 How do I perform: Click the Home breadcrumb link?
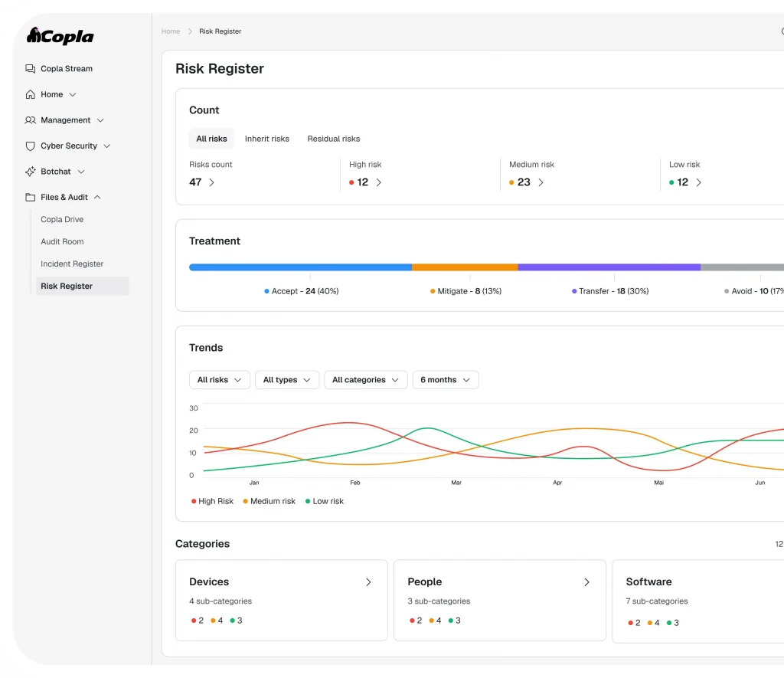[171, 31]
